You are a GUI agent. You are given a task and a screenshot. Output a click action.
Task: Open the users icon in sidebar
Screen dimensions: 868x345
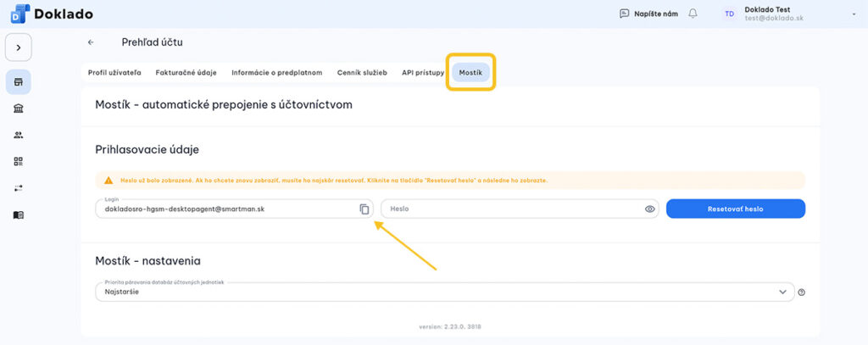tap(19, 135)
